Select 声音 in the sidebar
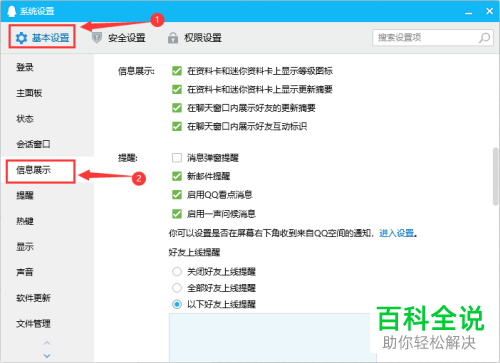 point(25,272)
